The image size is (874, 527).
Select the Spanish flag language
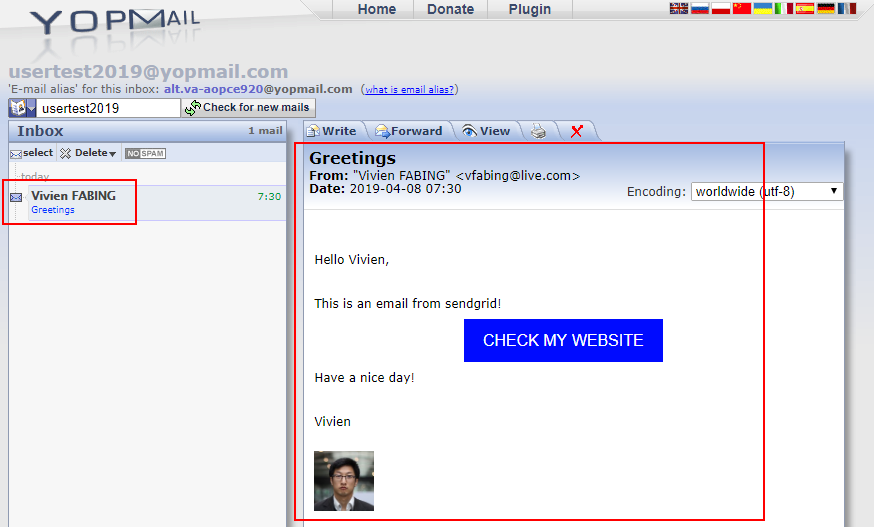[805, 8]
